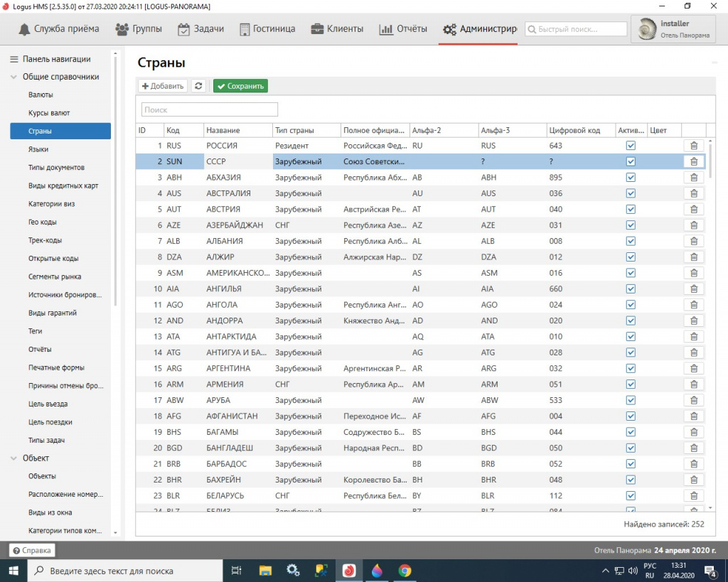Open Гостиница menu
This screenshot has height=582, width=728.
pos(267,28)
